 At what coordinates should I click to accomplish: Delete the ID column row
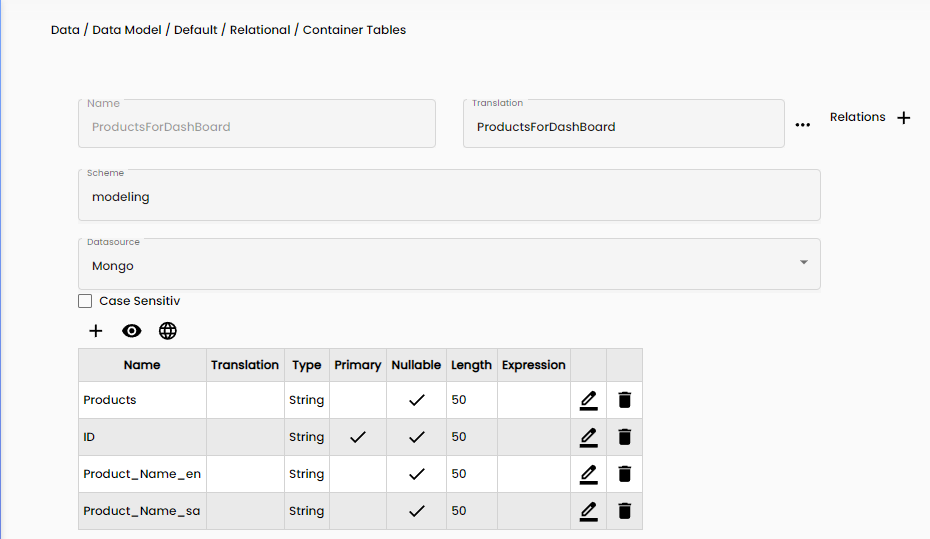(x=625, y=437)
